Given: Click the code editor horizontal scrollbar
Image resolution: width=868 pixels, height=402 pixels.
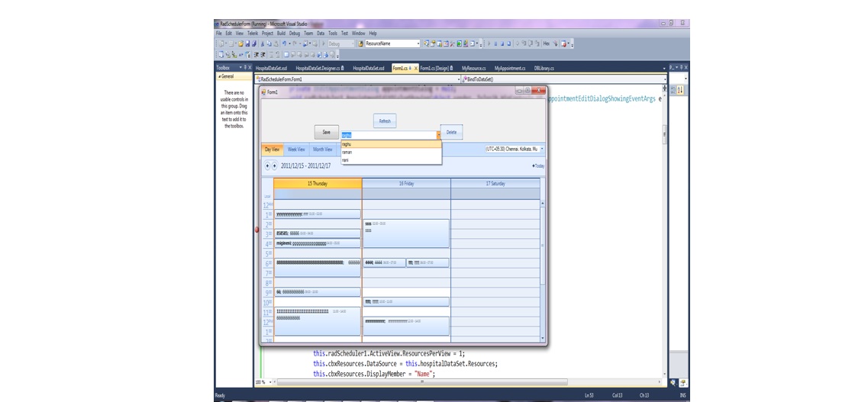Looking at the screenshot, I should point(422,382).
